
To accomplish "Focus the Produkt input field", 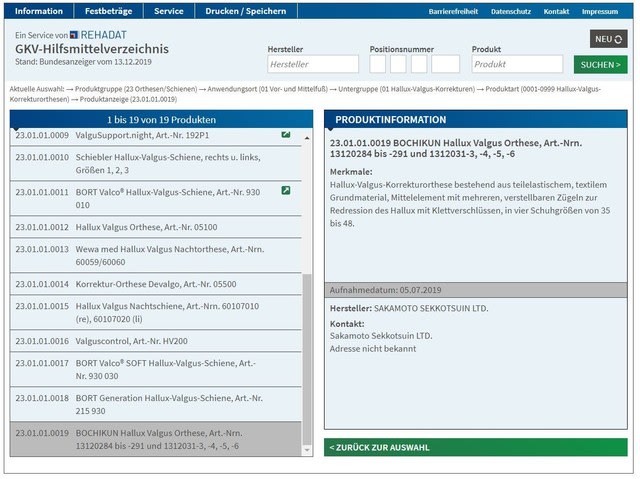I will [517, 64].
